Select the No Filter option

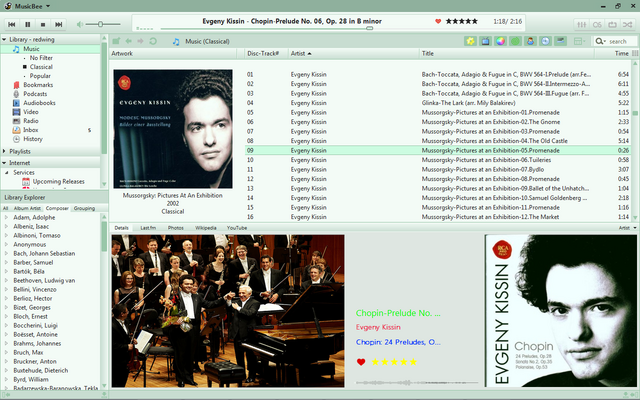pyautogui.click(x=41, y=58)
